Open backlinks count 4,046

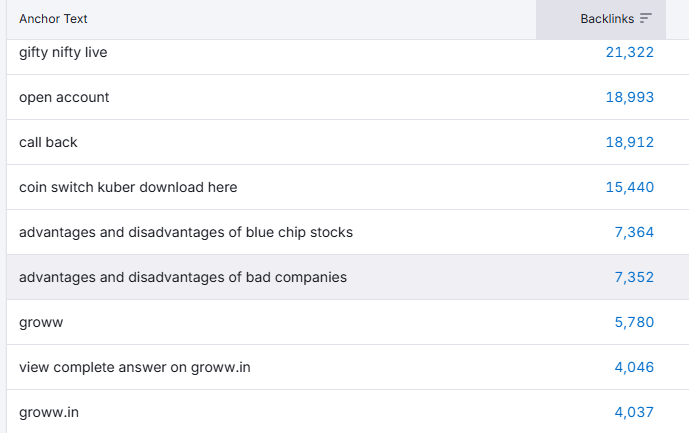tap(634, 367)
